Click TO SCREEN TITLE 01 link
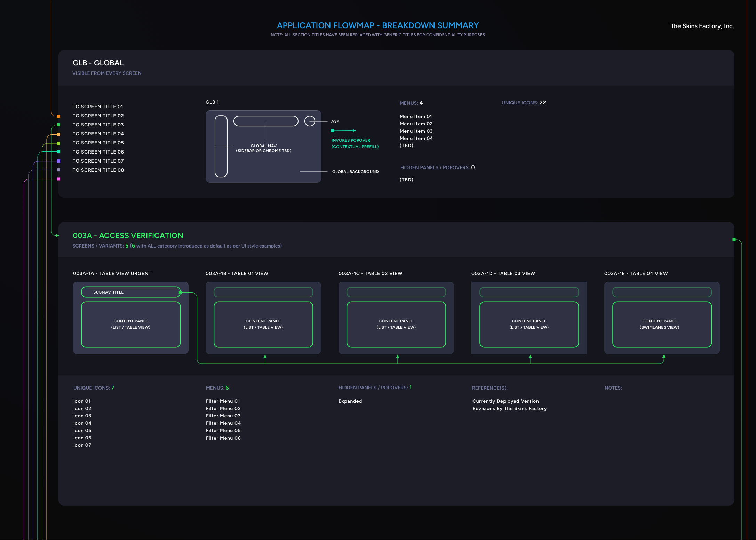Image resolution: width=756 pixels, height=540 pixels. [x=98, y=107]
